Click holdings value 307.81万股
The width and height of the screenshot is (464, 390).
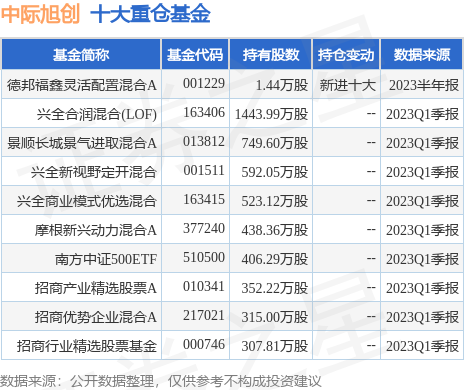(x=275, y=346)
